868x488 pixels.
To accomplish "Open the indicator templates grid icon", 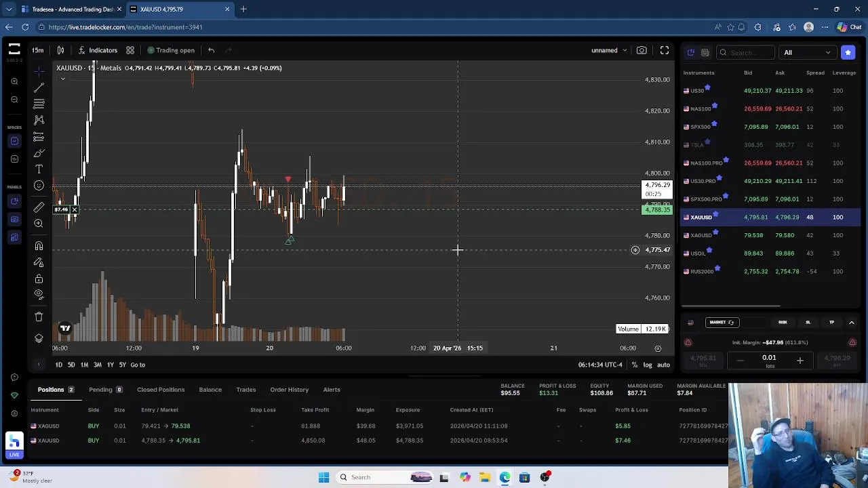I will (130, 50).
